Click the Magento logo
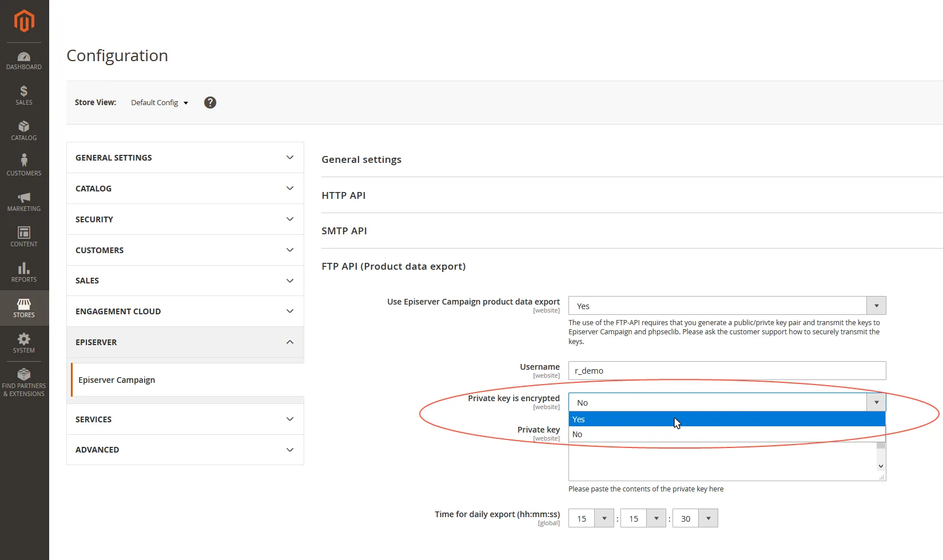The height and width of the screenshot is (560, 943). (24, 21)
